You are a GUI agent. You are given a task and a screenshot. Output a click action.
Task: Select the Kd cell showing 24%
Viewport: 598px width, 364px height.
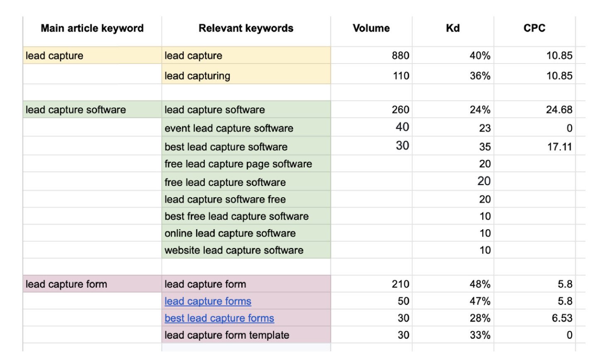coord(453,110)
